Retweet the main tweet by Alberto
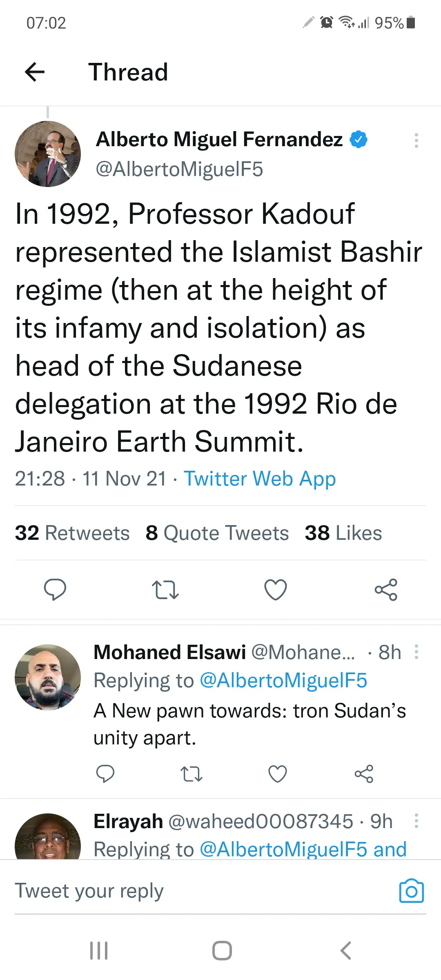The width and height of the screenshot is (441, 980). pyautogui.click(x=165, y=590)
